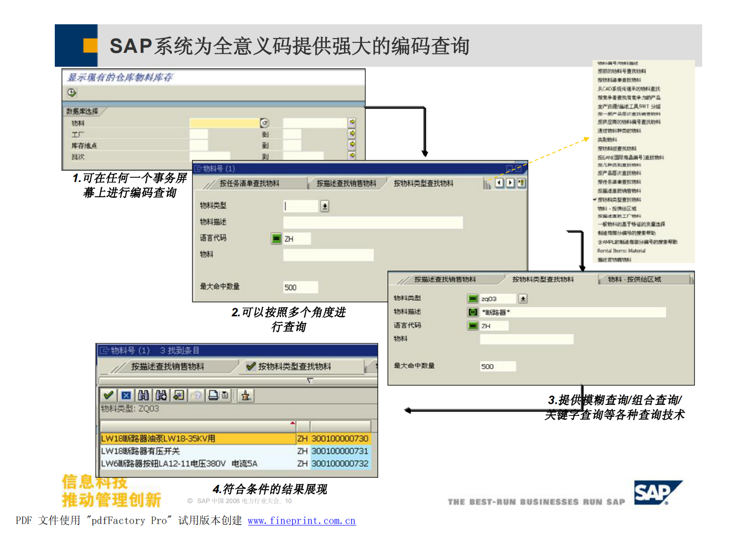Click the insert in personal list icon

(x=179, y=395)
